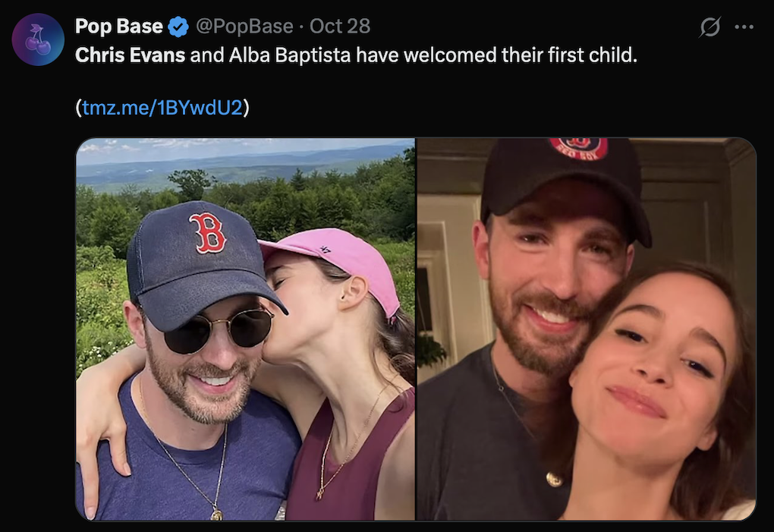Open the Pop Base display name
The image size is (774, 532).
[119, 27]
